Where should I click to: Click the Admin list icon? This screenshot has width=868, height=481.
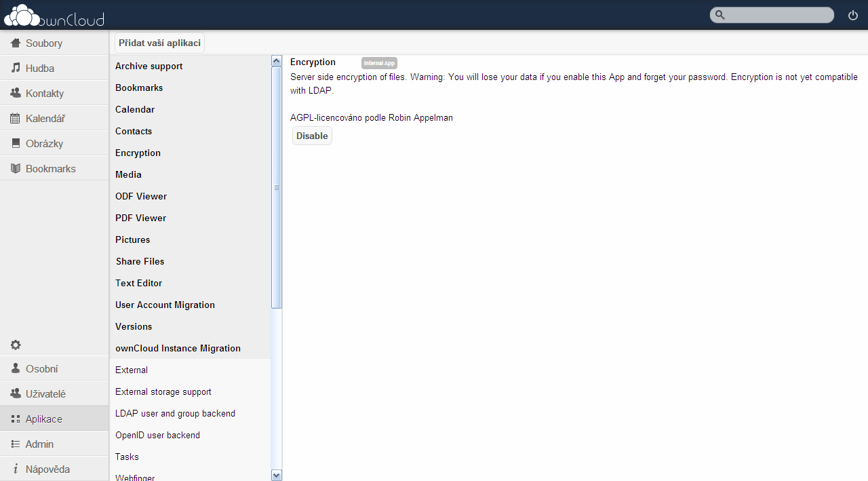(16, 444)
